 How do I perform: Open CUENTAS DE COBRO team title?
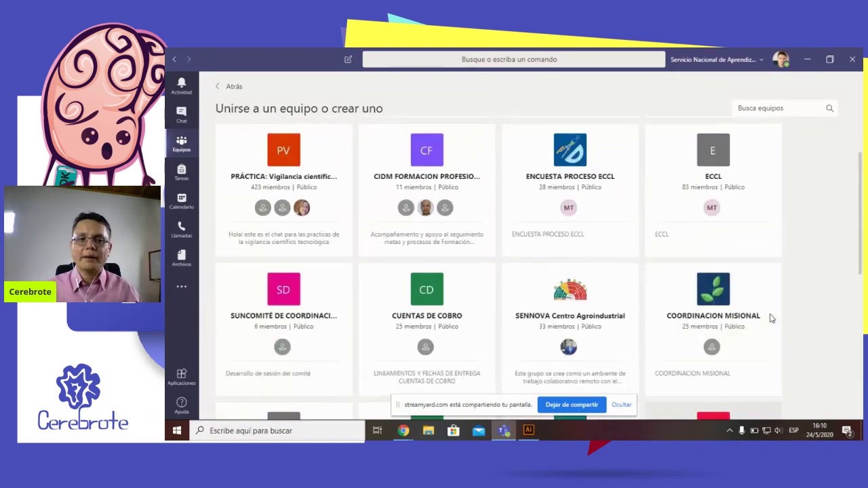tap(427, 316)
